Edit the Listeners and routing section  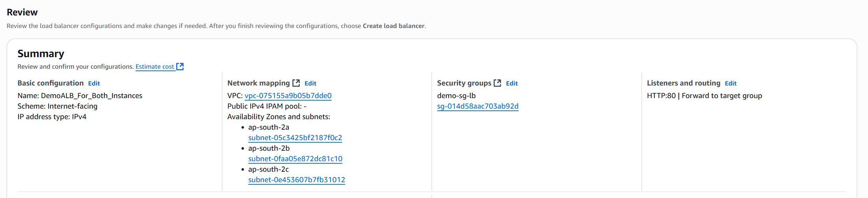tap(730, 83)
